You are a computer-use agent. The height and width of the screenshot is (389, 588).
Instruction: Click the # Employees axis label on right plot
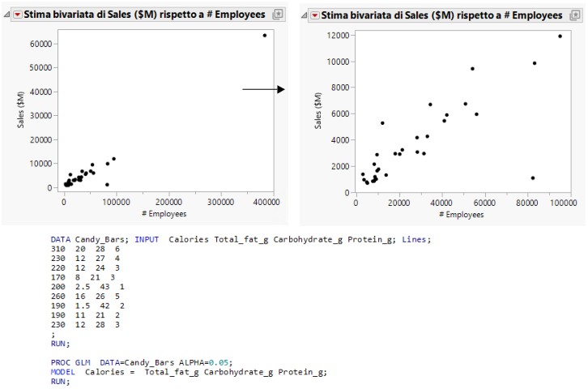[x=460, y=215]
